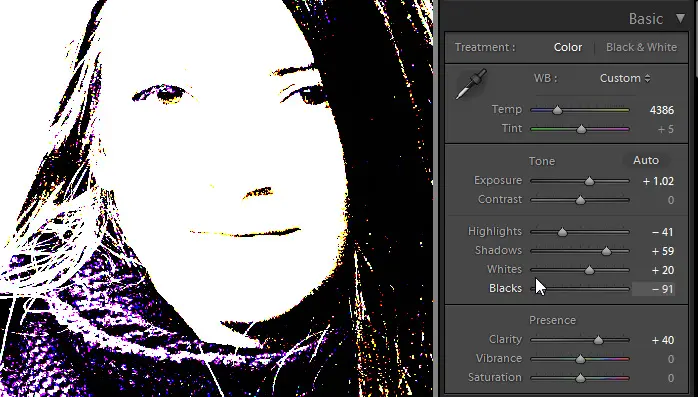Select the Vibrance value 0 field

point(671,359)
